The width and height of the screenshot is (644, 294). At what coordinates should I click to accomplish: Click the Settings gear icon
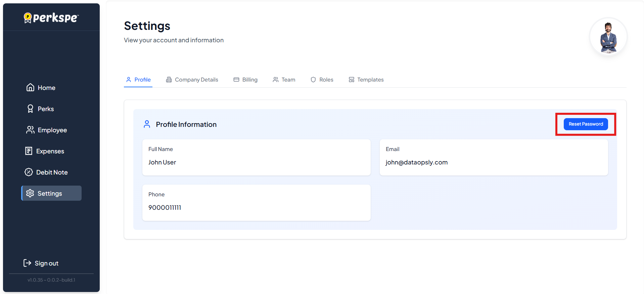pos(30,193)
